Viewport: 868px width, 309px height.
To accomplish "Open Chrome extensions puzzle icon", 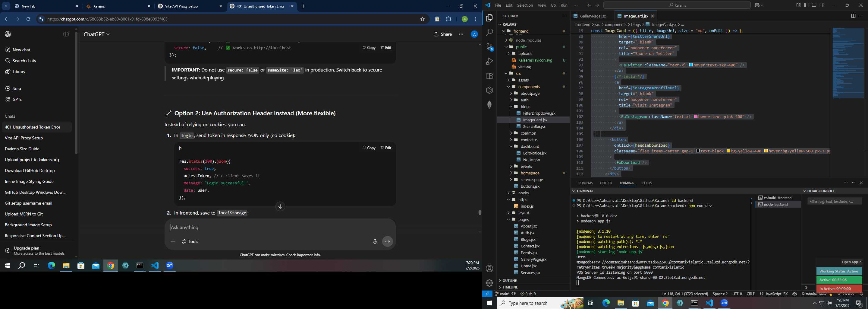I will (x=448, y=19).
